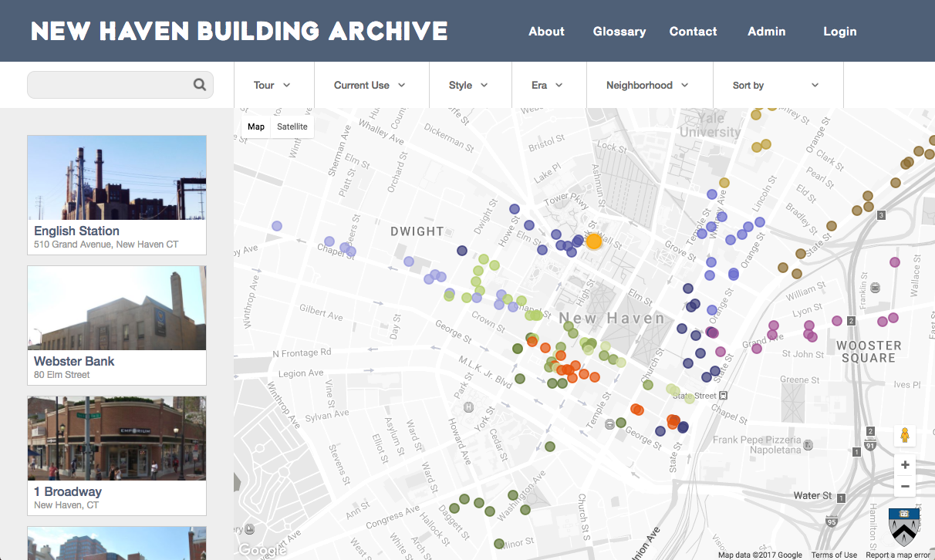Open the Current Use dropdown

tap(370, 85)
